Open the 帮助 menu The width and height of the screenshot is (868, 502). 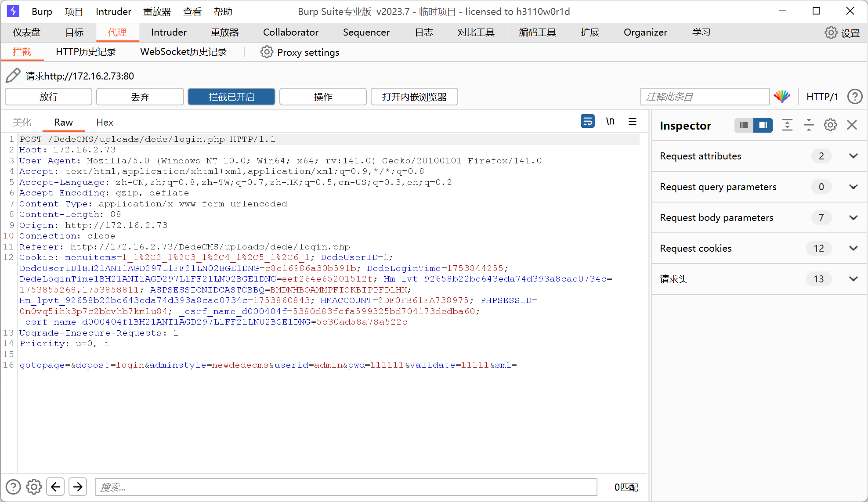[223, 11]
